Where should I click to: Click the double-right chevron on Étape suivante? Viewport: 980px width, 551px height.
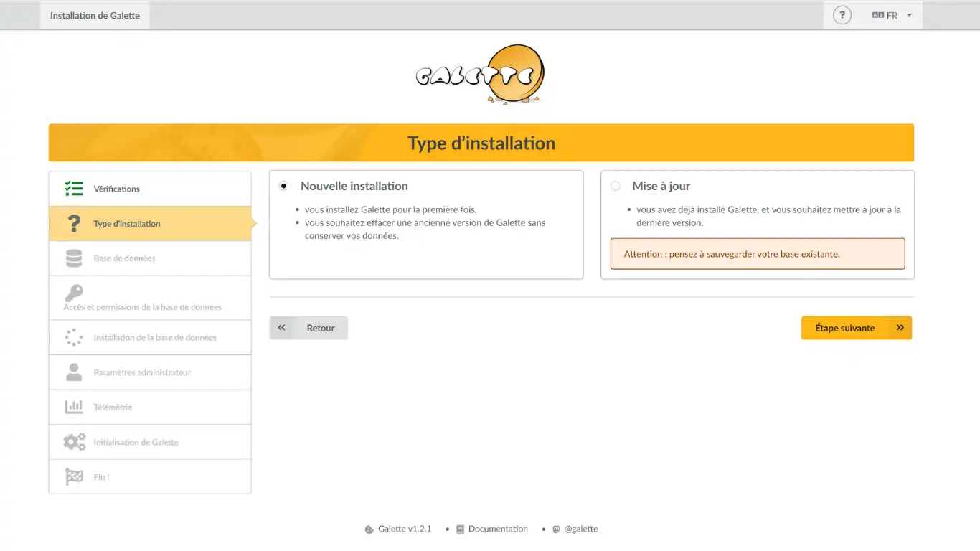point(900,328)
